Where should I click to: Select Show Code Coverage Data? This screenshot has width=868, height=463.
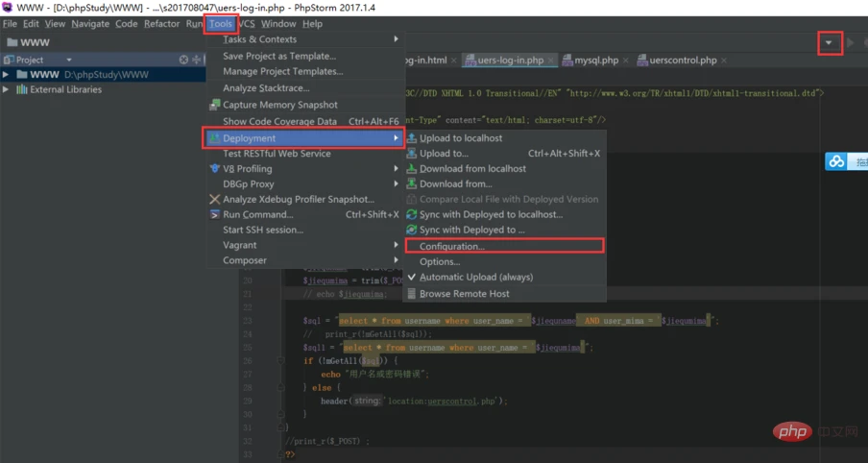(x=304, y=121)
